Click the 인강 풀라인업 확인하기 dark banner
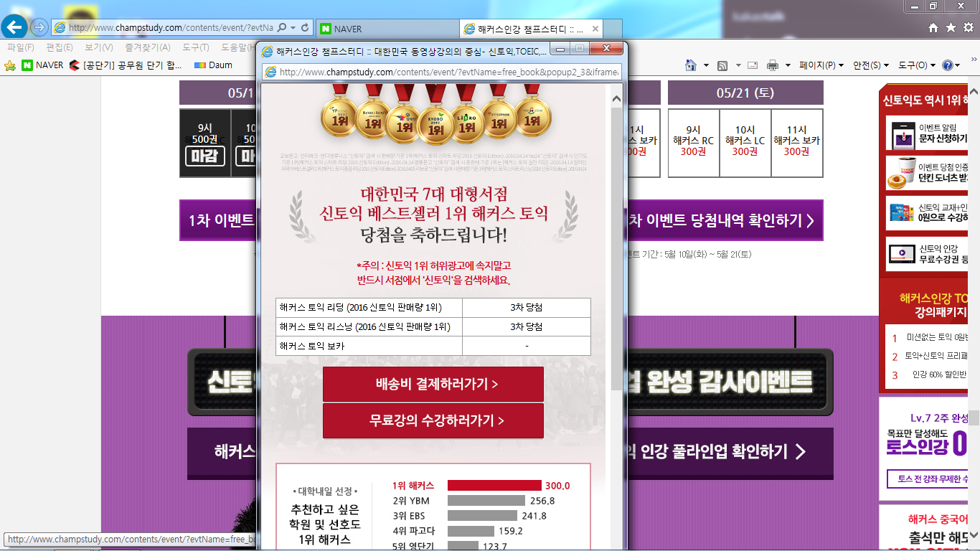 [730, 452]
